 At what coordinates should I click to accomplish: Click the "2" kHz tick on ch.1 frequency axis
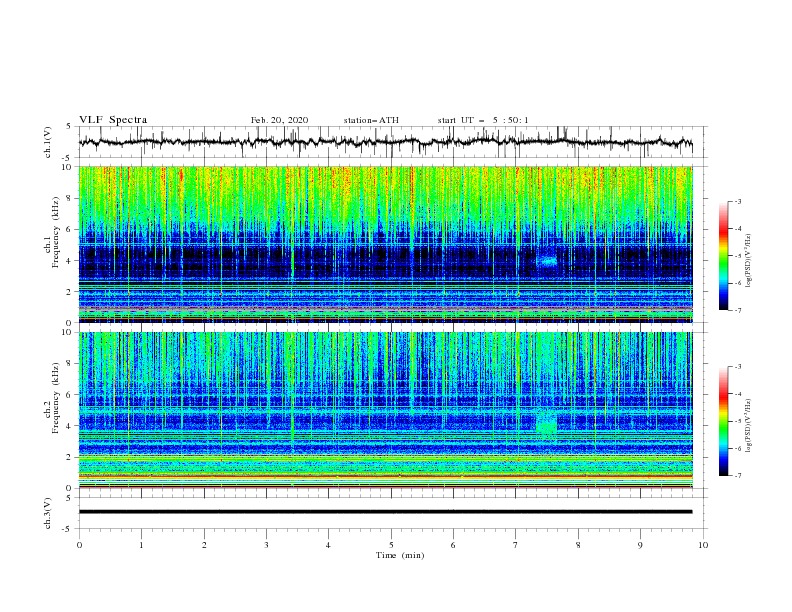point(71,292)
